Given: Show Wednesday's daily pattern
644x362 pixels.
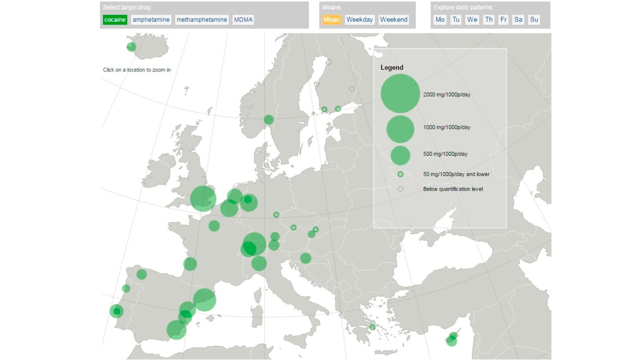Looking at the screenshot, I should tap(472, 20).
